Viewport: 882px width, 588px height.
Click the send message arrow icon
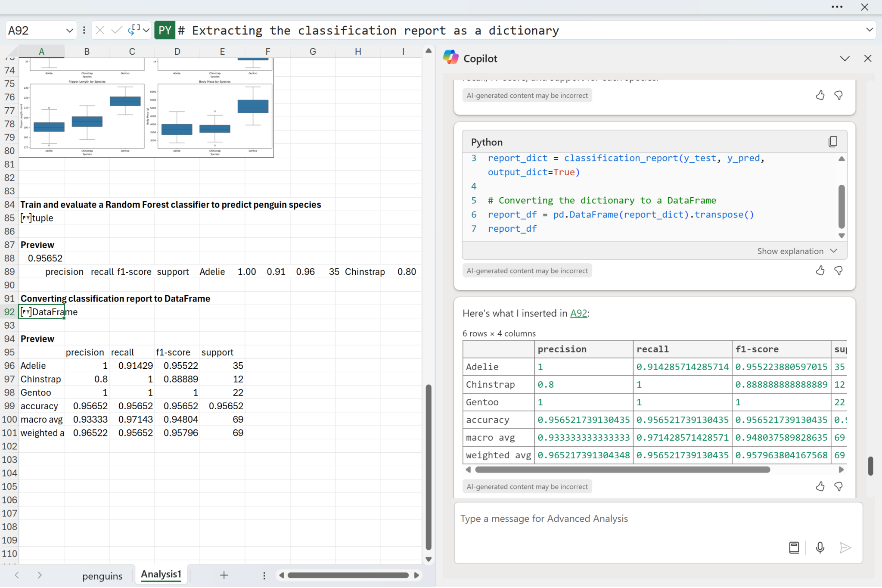(845, 548)
